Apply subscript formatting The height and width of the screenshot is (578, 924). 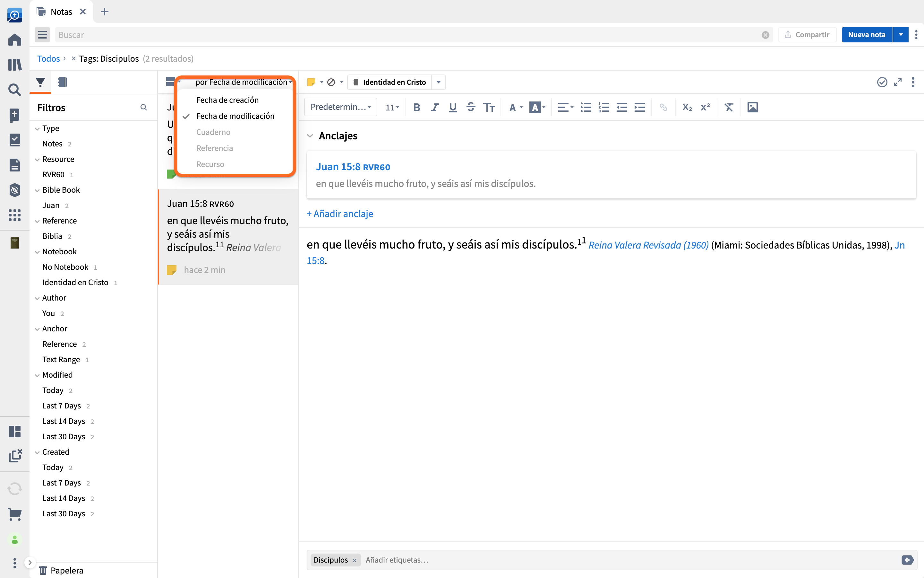tap(687, 108)
